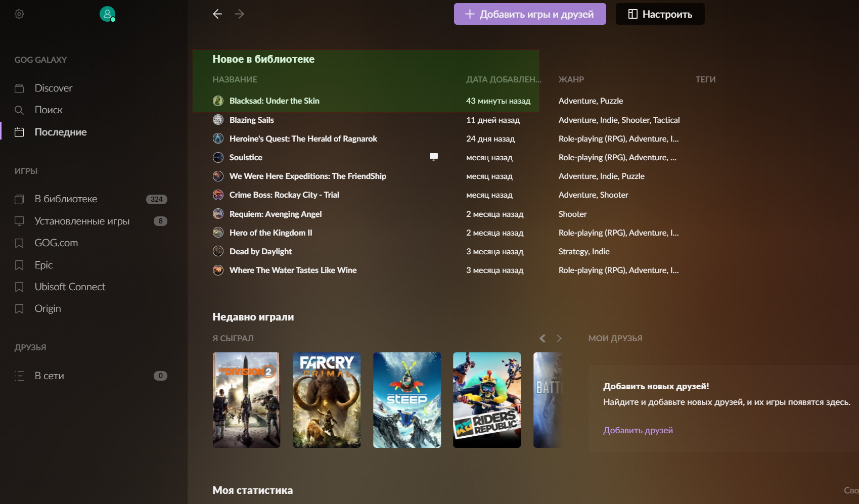Click the search magnifier icon
859x504 pixels.
[x=19, y=110]
